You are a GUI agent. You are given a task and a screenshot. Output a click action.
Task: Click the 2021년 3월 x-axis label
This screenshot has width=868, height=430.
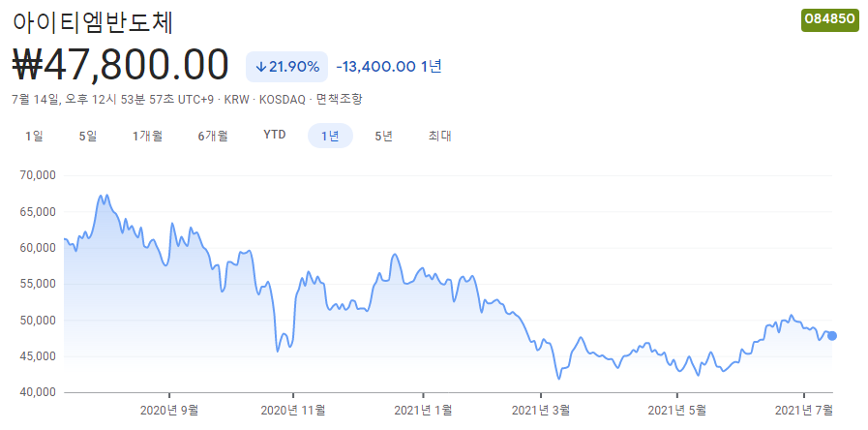(x=541, y=411)
